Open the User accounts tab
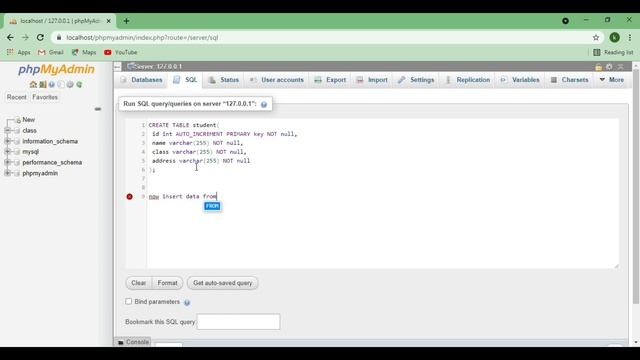The width and height of the screenshot is (640, 360). point(277,80)
